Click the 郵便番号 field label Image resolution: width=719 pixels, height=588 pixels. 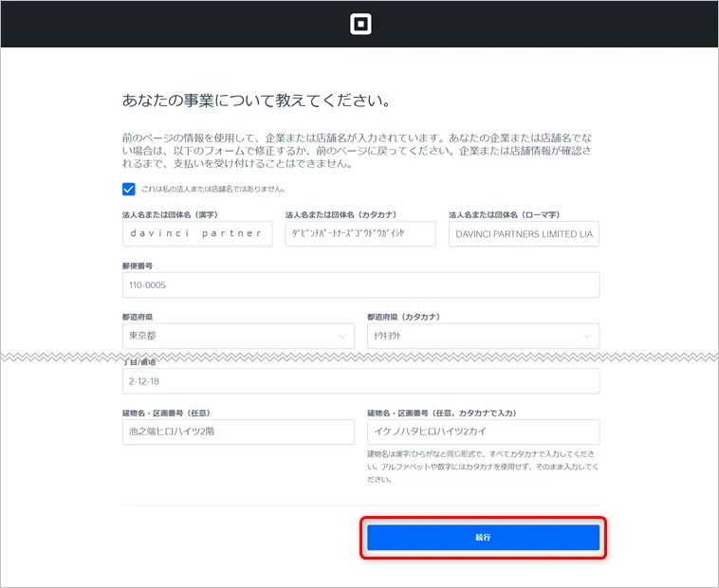point(138,266)
